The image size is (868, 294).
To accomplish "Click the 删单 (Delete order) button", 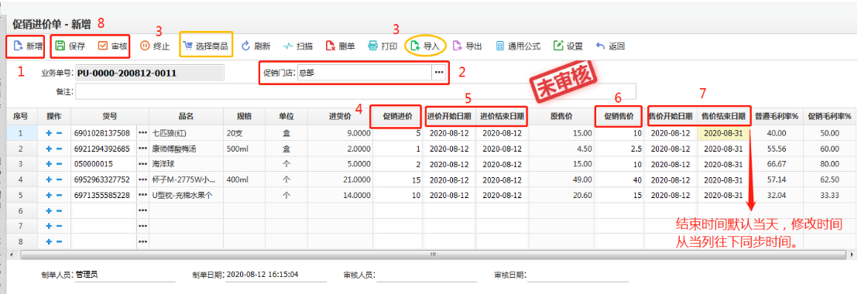I will point(340,46).
